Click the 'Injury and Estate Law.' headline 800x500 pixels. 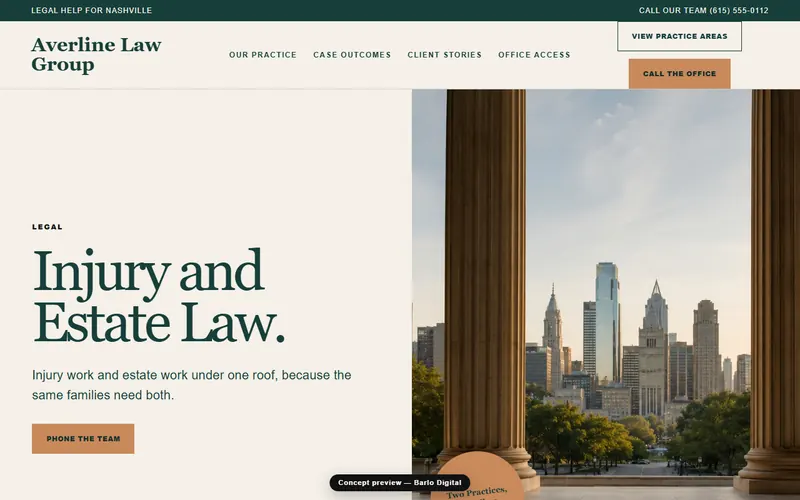click(159, 296)
